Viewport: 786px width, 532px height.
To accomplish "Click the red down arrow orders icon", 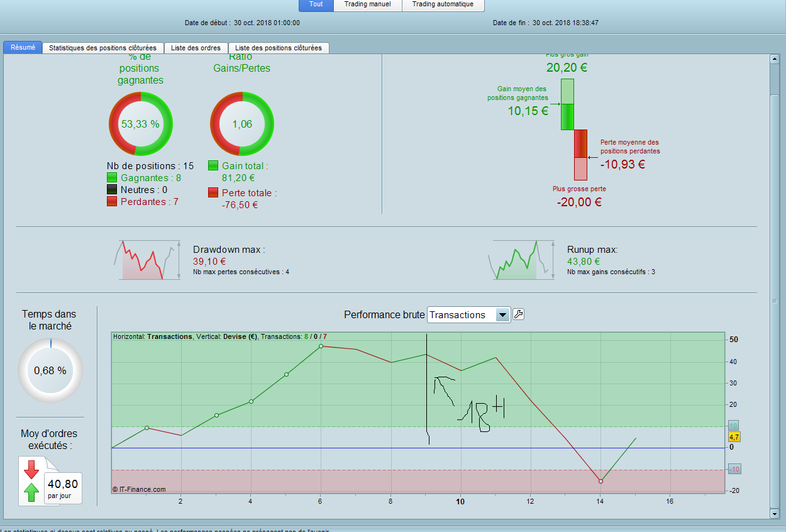I will 31,469.
